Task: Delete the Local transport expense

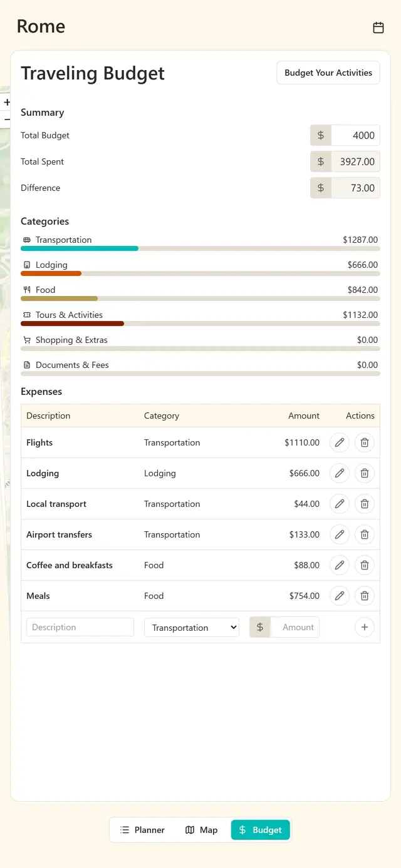Action: (x=364, y=504)
